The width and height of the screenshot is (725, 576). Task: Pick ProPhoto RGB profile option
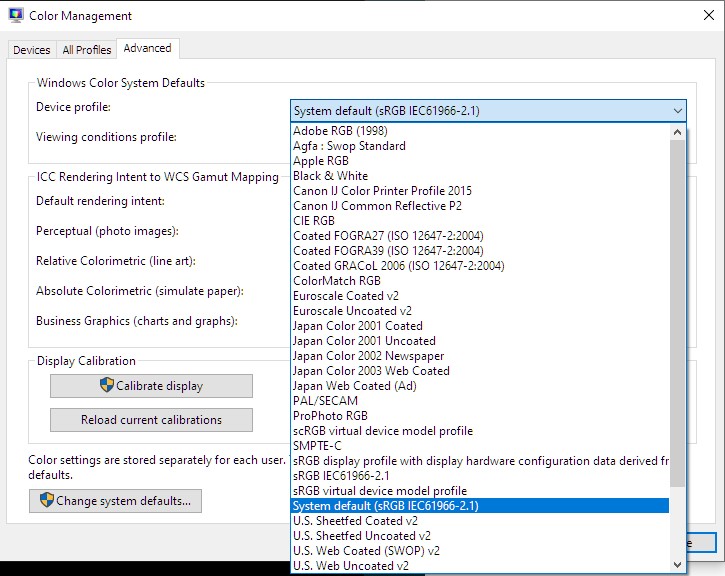point(330,416)
